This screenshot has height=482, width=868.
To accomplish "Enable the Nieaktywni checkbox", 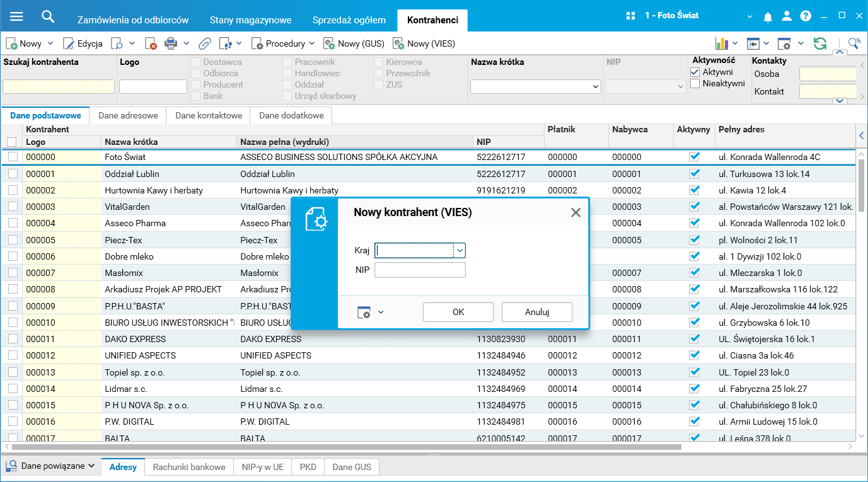I will 695,84.
